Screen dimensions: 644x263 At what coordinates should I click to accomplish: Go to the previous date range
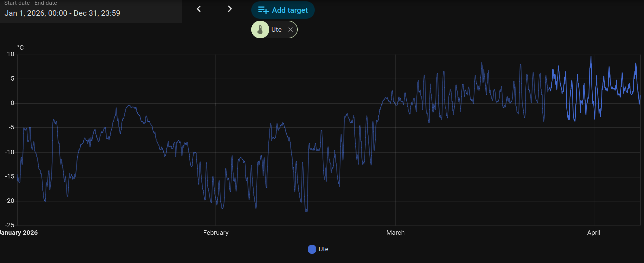(x=199, y=9)
